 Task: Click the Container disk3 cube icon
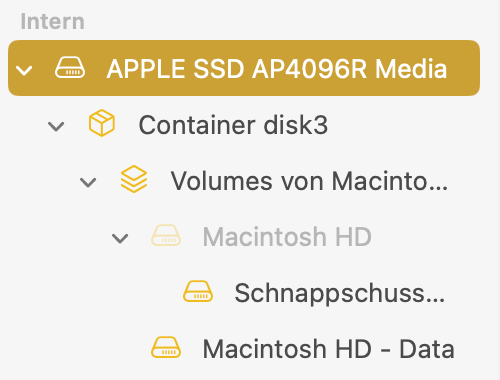[x=102, y=123]
